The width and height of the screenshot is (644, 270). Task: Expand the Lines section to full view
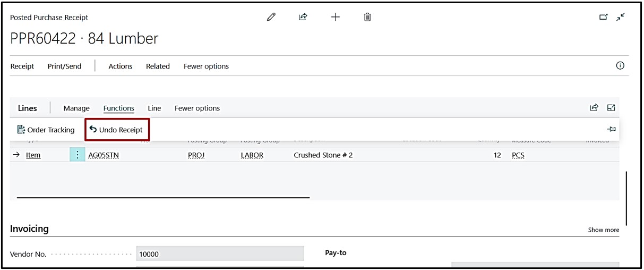[611, 108]
